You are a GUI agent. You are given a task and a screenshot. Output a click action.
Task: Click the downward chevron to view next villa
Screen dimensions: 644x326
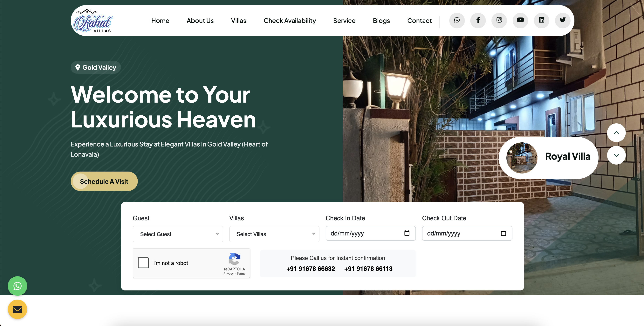pyautogui.click(x=616, y=155)
